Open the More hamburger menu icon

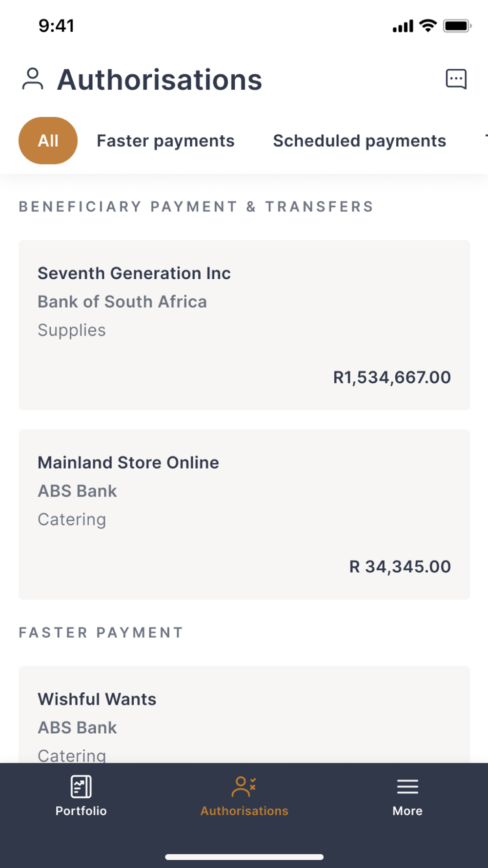pyautogui.click(x=407, y=786)
